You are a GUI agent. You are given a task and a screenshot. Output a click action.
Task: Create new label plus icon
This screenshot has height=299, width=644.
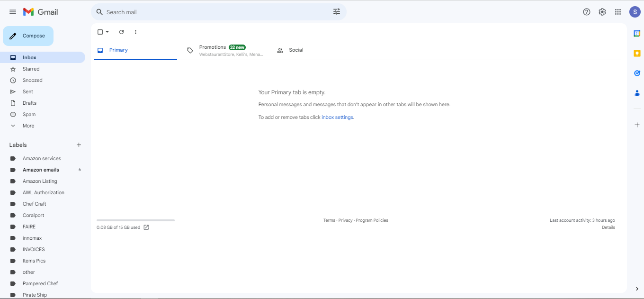coord(79,145)
